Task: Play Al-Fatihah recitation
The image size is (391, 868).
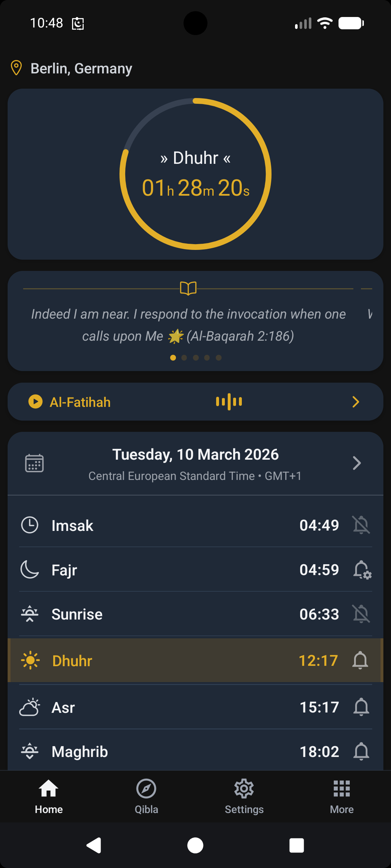Action: [x=35, y=402]
